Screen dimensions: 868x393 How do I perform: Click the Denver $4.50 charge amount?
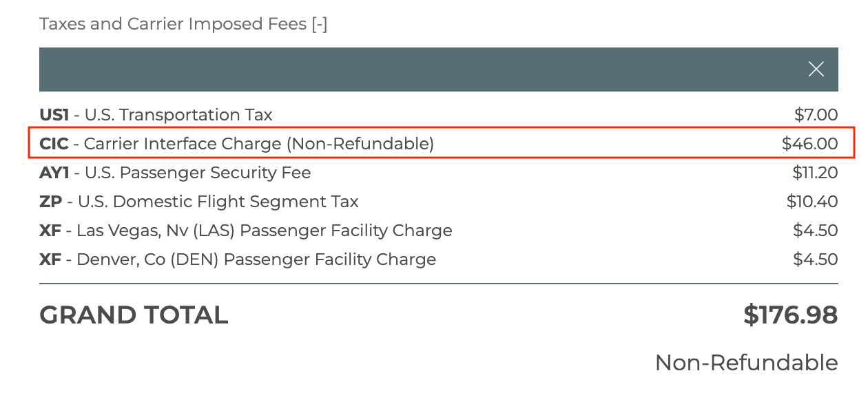click(x=816, y=259)
